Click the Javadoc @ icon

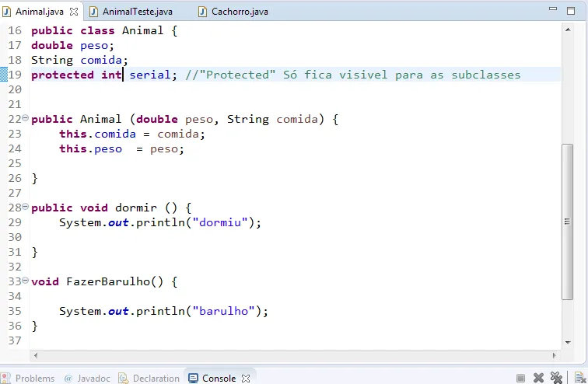click(x=68, y=379)
